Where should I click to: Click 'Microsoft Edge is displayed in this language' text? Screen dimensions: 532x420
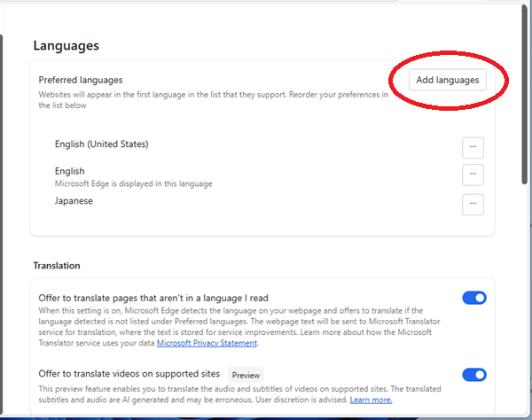pyautogui.click(x=133, y=183)
